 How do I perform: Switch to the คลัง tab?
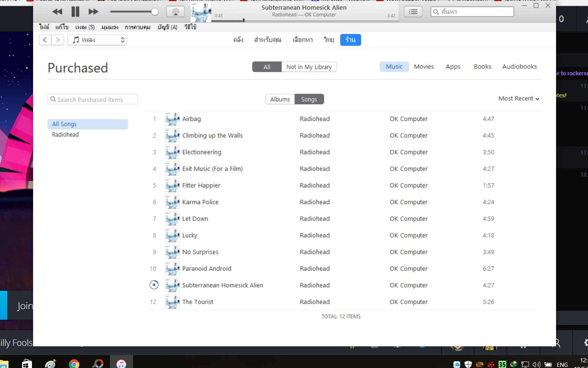(238, 40)
